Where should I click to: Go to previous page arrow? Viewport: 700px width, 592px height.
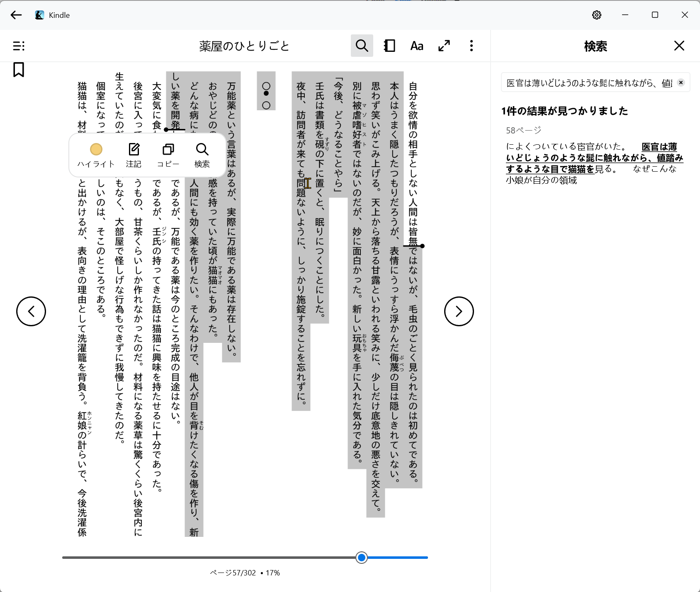[x=31, y=311]
